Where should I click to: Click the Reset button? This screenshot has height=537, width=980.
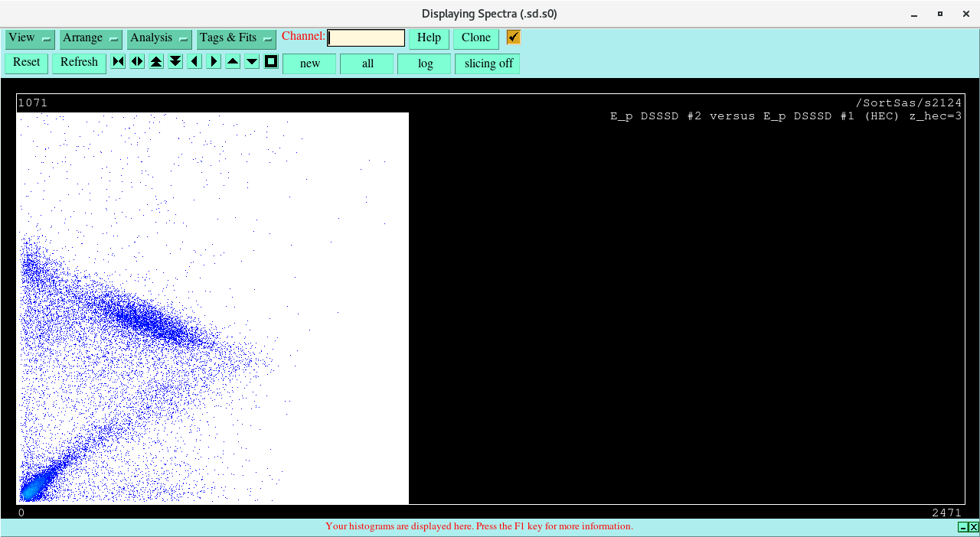[x=26, y=63]
